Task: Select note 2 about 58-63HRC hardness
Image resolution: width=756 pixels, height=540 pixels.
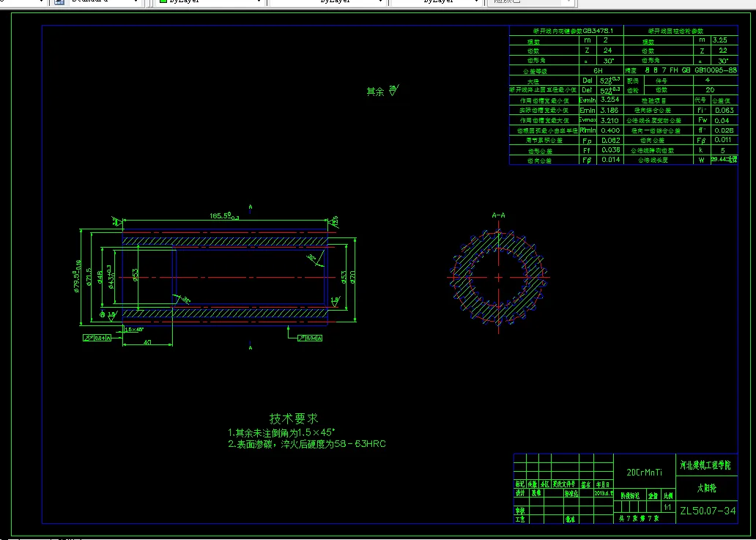Action: [x=307, y=444]
